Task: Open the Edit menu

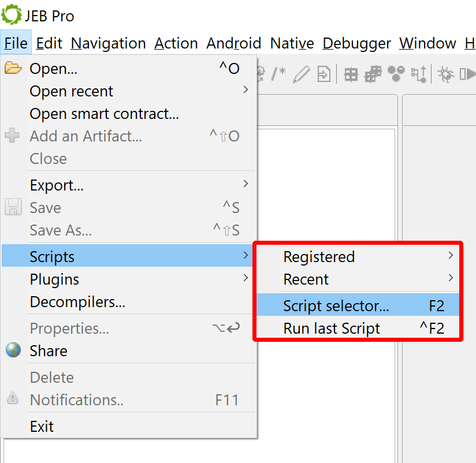Action: (x=49, y=43)
